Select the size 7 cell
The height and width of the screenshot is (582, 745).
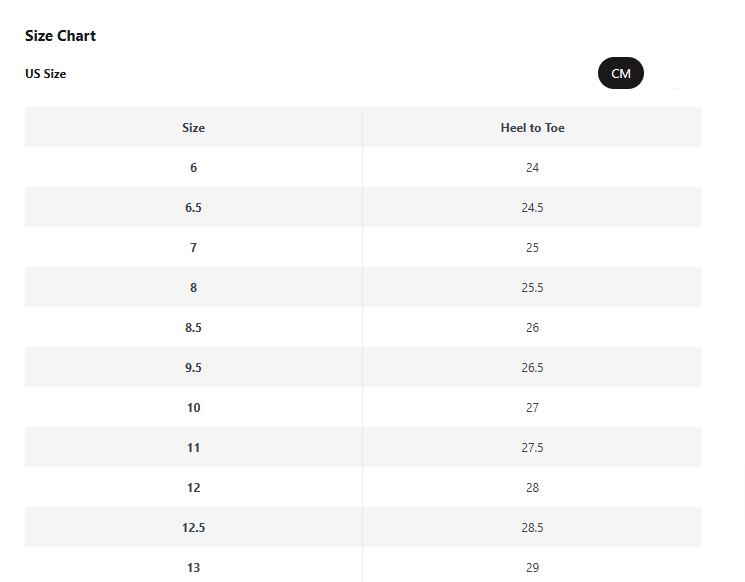coord(194,248)
